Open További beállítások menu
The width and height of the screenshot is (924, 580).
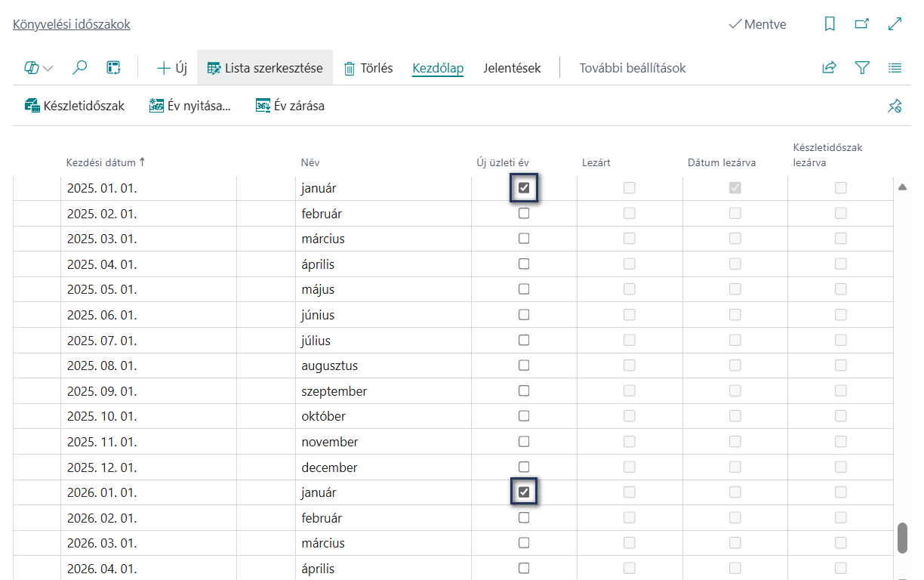tap(633, 68)
